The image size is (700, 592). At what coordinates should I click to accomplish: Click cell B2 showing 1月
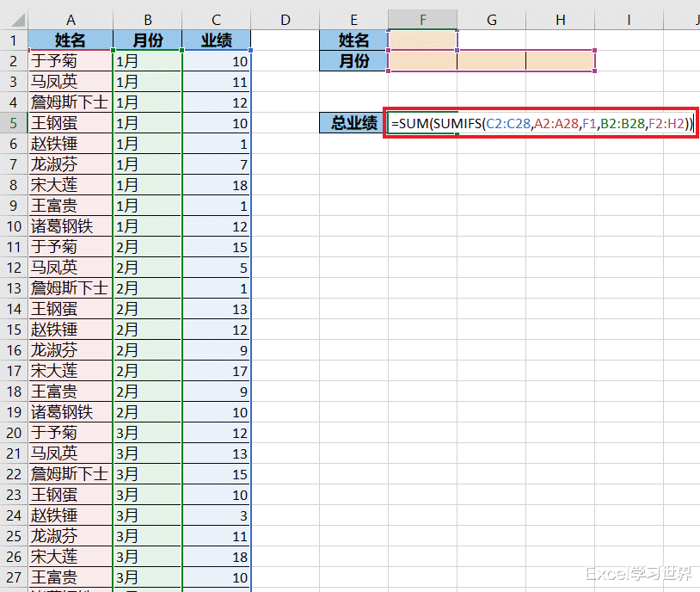pos(148,61)
